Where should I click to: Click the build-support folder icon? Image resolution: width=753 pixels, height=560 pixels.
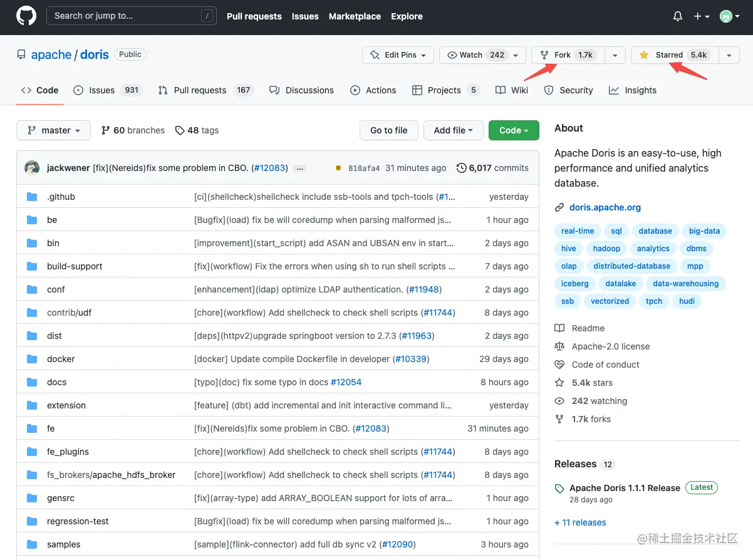(x=33, y=266)
